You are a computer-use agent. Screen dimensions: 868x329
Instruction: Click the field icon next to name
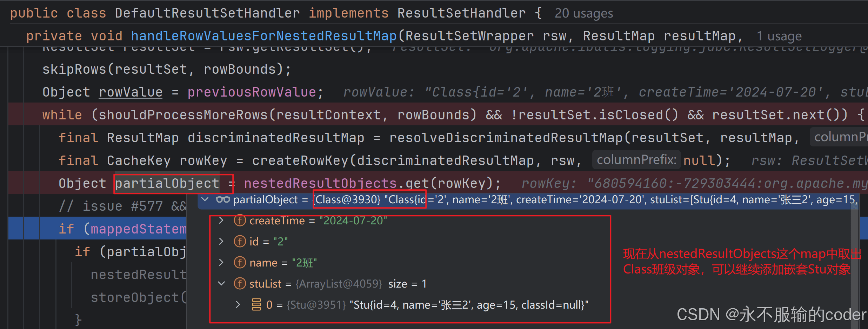(x=240, y=263)
